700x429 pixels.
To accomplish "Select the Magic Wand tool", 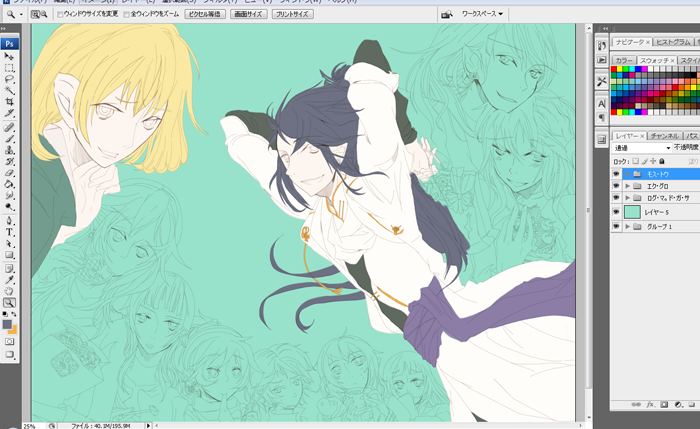I will (9, 91).
